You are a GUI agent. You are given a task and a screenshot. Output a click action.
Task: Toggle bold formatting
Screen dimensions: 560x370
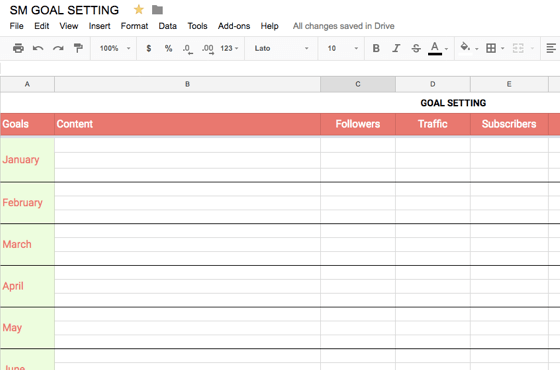point(376,48)
